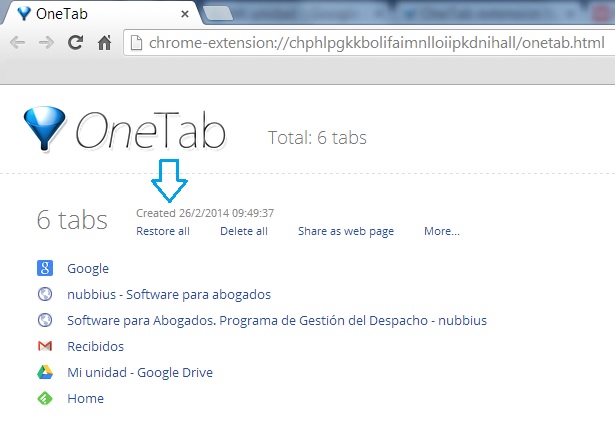
Task: Click the Gmail icon beside Recibidos
Action: [45, 346]
